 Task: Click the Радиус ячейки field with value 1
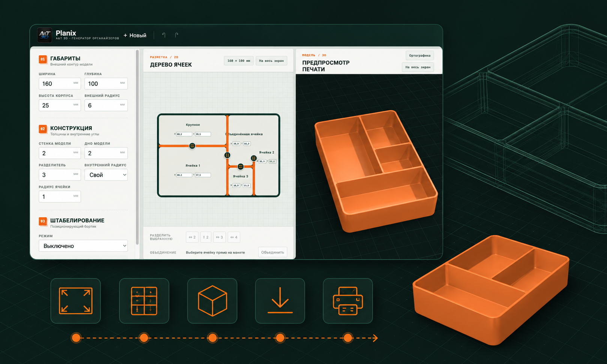tap(60, 197)
